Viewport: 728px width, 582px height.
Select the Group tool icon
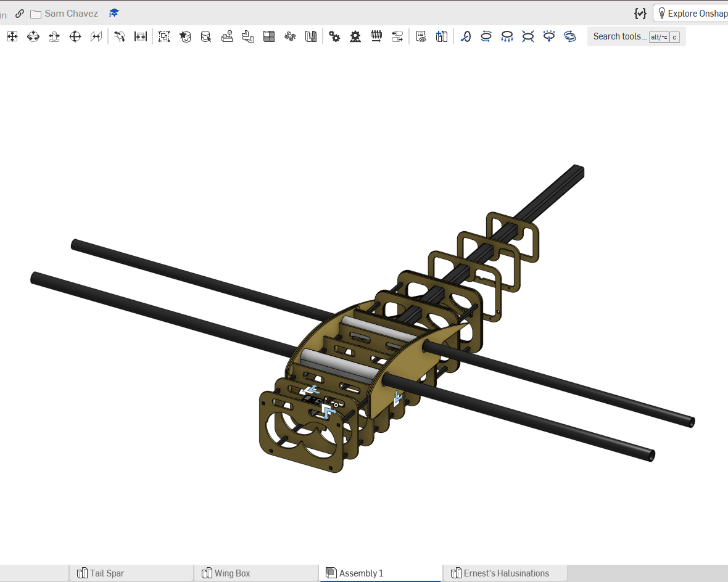[164, 36]
